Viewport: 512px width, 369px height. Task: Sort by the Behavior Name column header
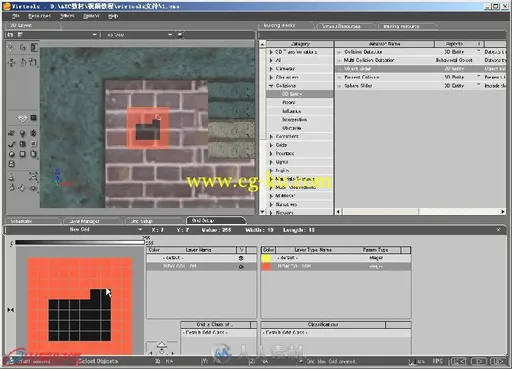(x=384, y=44)
